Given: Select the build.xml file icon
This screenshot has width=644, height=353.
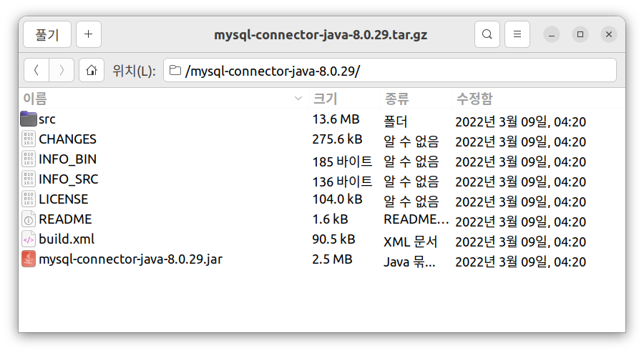Looking at the screenshot, I should [x=29, y=239].
